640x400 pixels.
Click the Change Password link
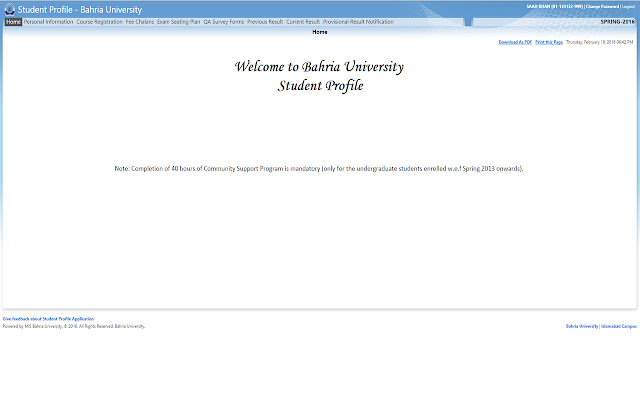[602, 7]
